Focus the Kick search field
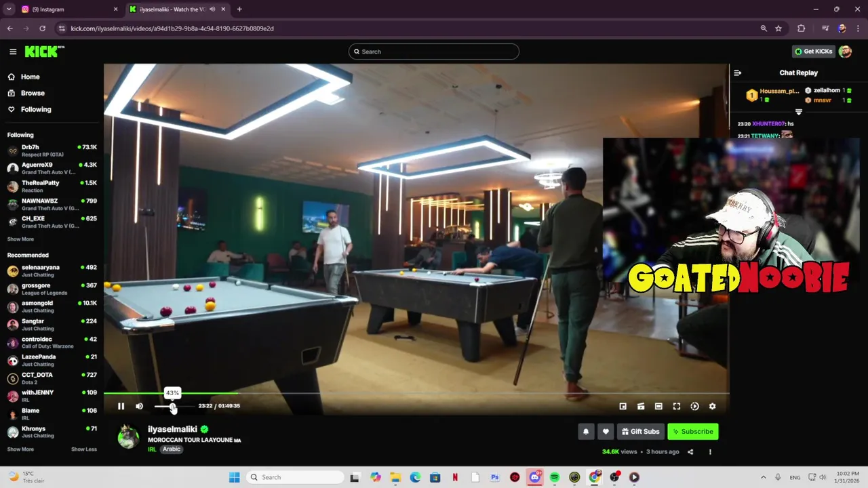This screenshot has width=868, height=488. 433,52
